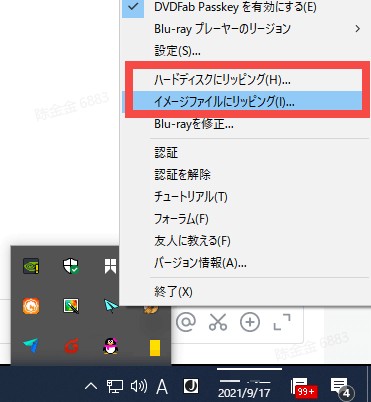Click yellow rectangle tray icon
Viewport: 371px width, 402px height.
pos(155,347)
